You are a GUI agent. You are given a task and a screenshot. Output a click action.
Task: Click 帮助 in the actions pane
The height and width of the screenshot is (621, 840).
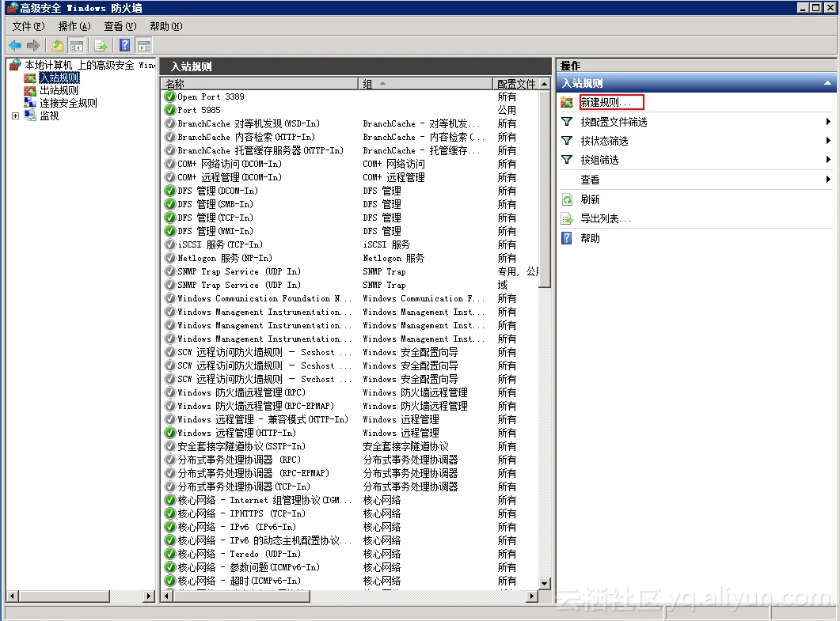591,238
